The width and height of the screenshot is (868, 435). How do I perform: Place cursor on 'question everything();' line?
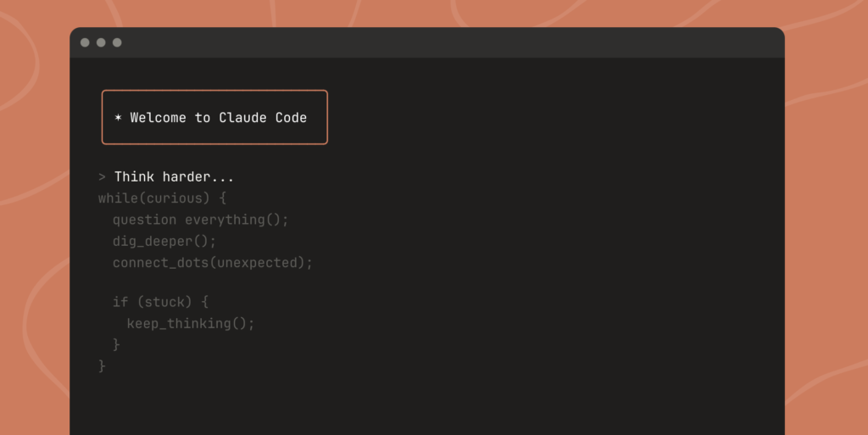click(x=200, y=220)
